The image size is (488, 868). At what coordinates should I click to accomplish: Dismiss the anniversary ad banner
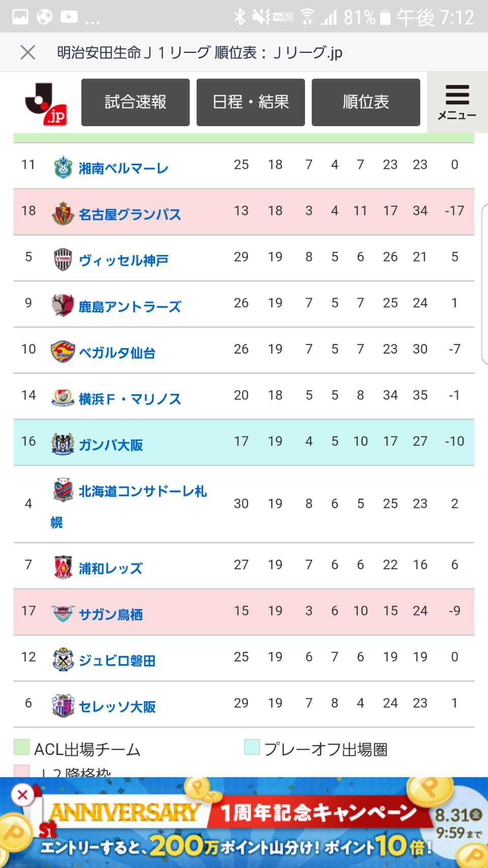click(x=22, y=795)
